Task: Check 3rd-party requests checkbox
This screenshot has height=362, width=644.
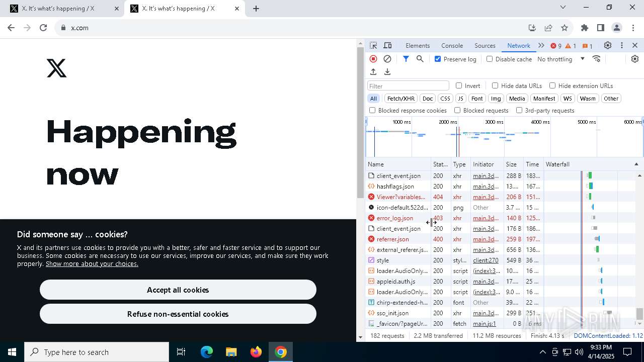Action: click(x=519, y=110)
